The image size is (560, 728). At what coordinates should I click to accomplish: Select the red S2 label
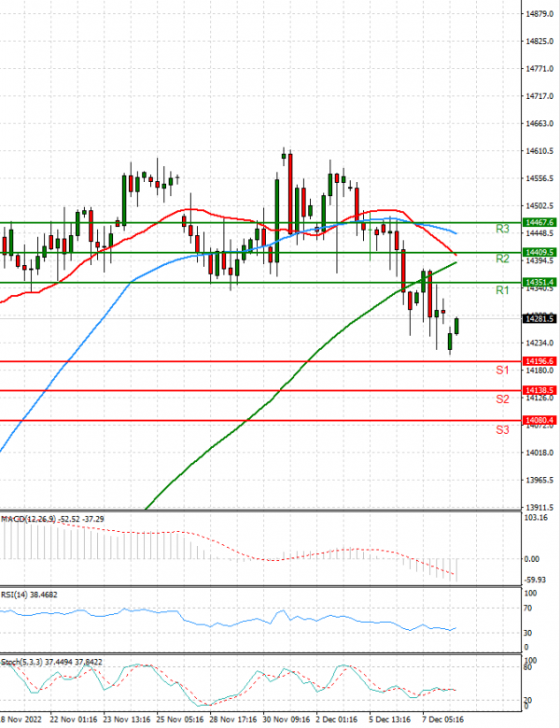(502, 399)
